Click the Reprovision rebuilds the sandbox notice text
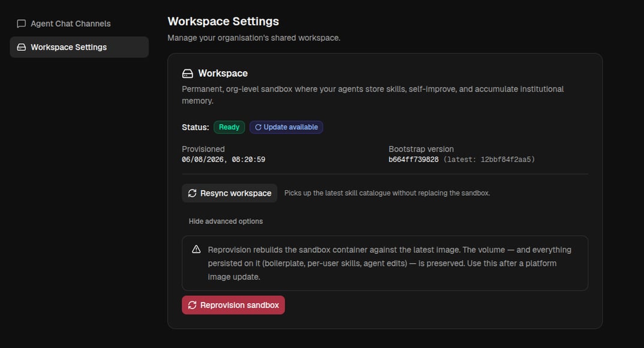Screen dimensions: 644x348 pos(389,263)
